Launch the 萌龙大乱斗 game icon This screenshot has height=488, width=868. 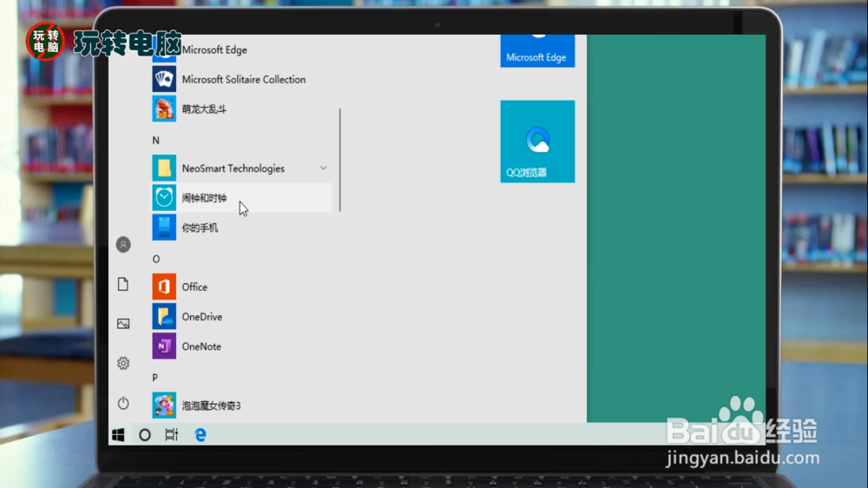(164, 109)
